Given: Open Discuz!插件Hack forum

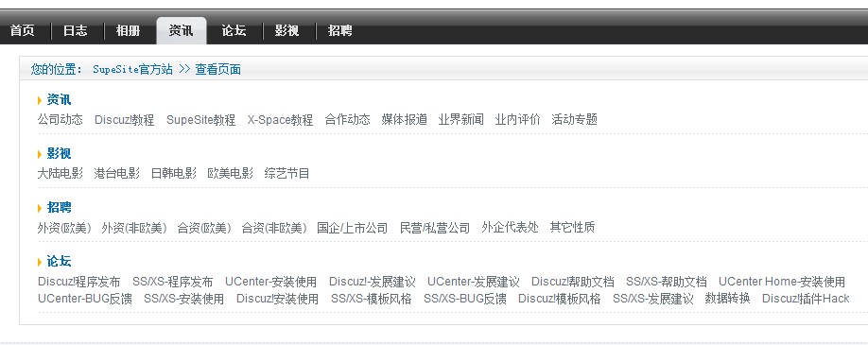Looking at the screenshot, I should point(806,299).
